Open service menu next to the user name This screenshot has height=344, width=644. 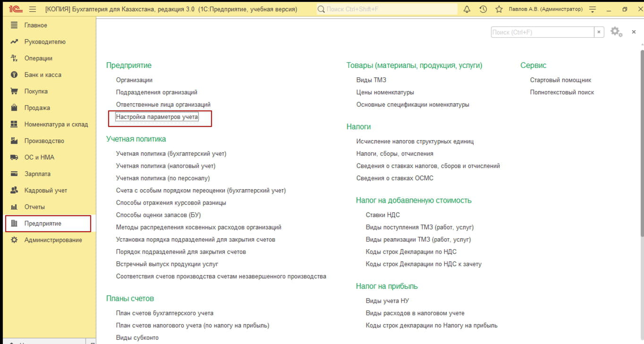[593, 9]
